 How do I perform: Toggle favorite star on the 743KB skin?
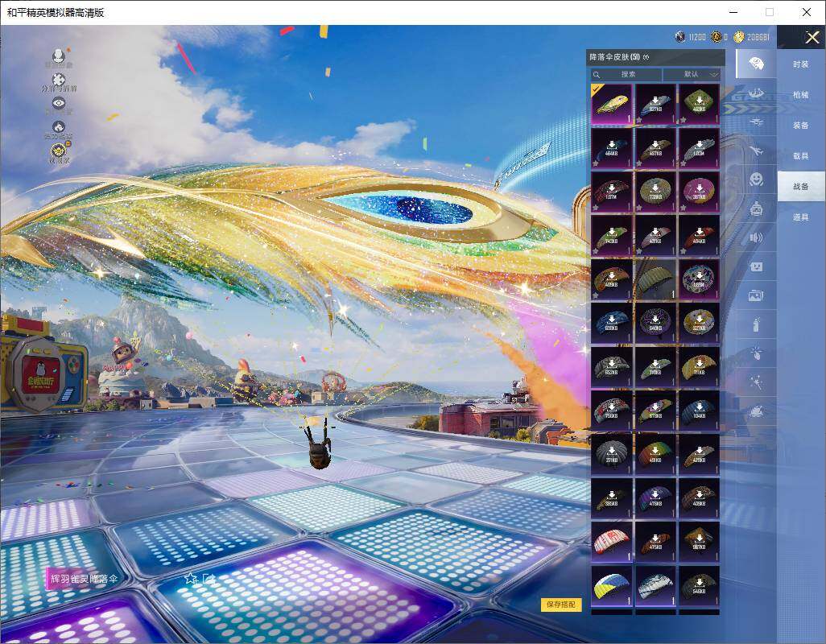point(596,251)
